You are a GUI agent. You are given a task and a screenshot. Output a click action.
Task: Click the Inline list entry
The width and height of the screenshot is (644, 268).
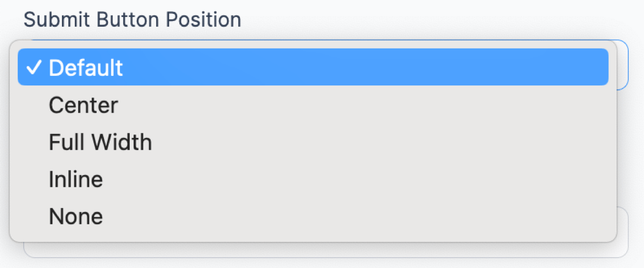click(313, 179)
